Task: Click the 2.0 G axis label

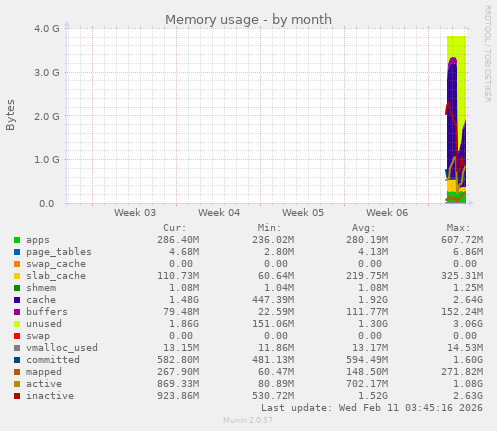Action: pyautogui.click(x=47, y=116)
